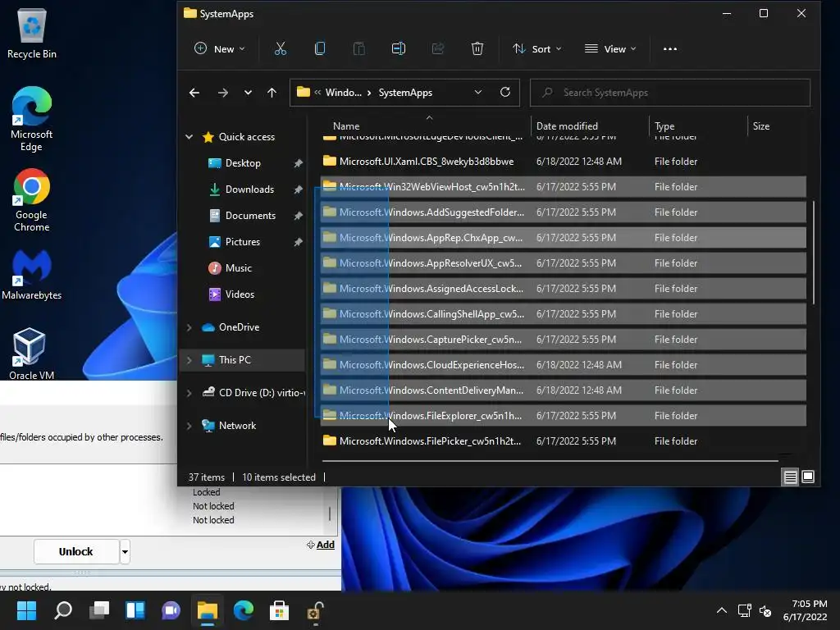Expand the Network tree node

(189, 426)
